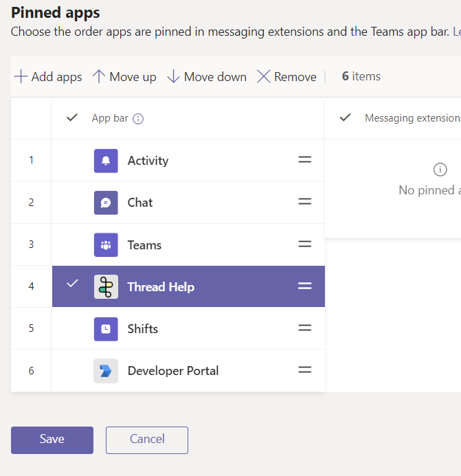Toggle the App bar select-all checkmark
Screen dimensions: 461x476
tap(72, 118)
